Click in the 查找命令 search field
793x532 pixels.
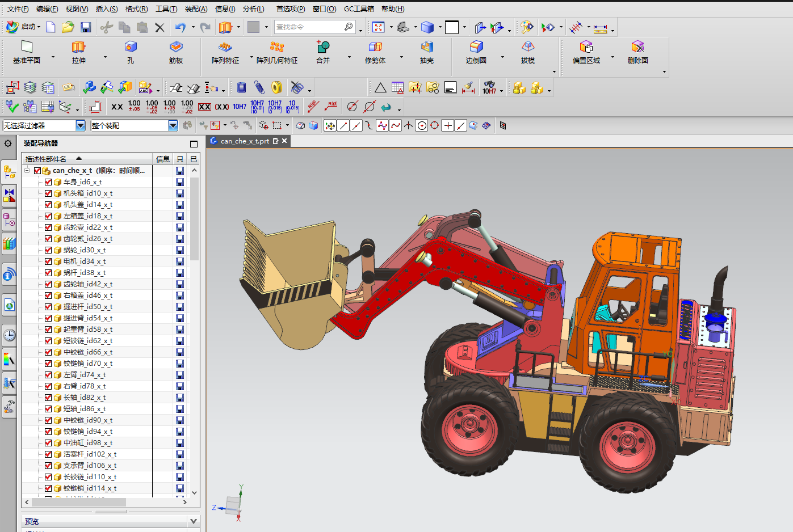308,27
